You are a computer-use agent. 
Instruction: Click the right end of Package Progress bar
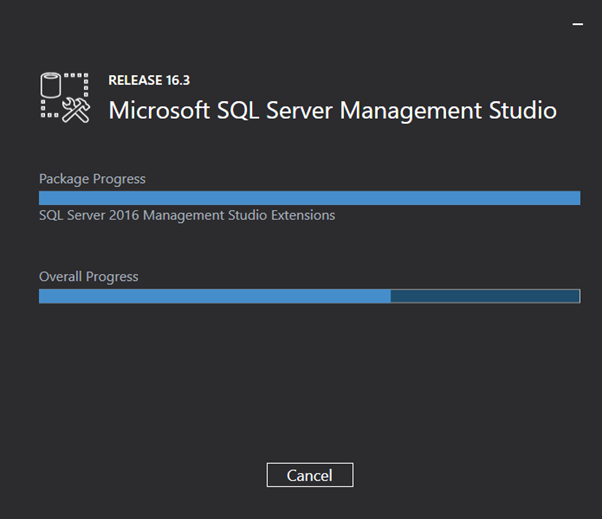(575, 198)
